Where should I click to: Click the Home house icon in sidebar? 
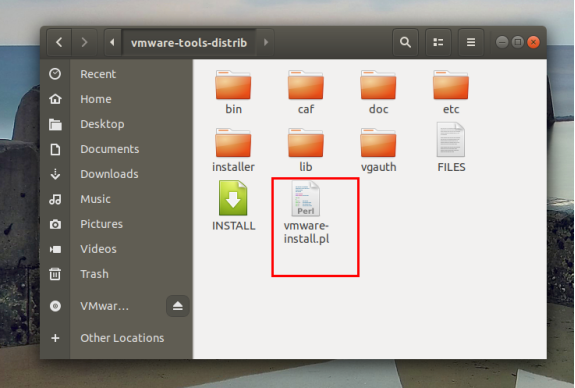(x=55, y=99)
